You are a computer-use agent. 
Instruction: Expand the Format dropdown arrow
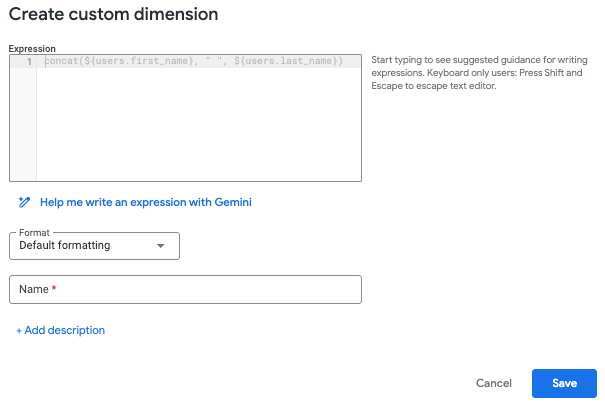(161, 246)
